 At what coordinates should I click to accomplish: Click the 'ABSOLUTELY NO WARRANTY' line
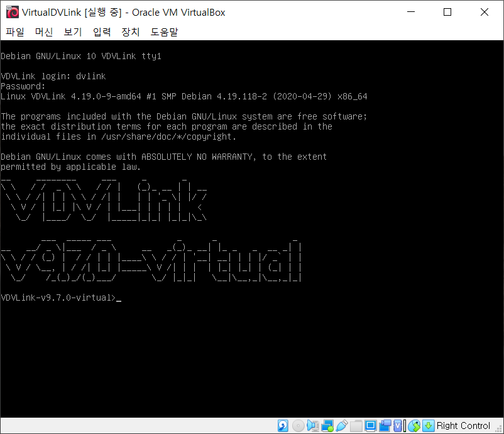pyautogui.click(x=163, y=157)
